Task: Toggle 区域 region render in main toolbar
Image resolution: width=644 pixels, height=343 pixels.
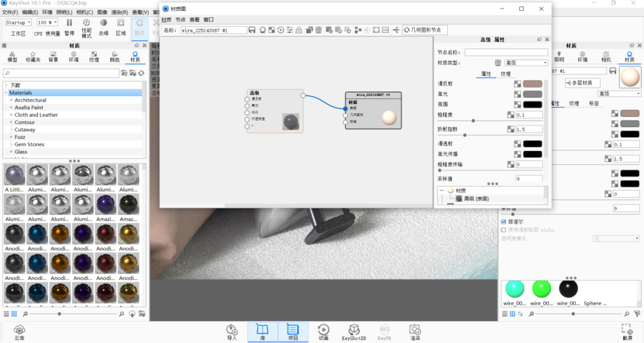Action: click(x=120, y=27)
